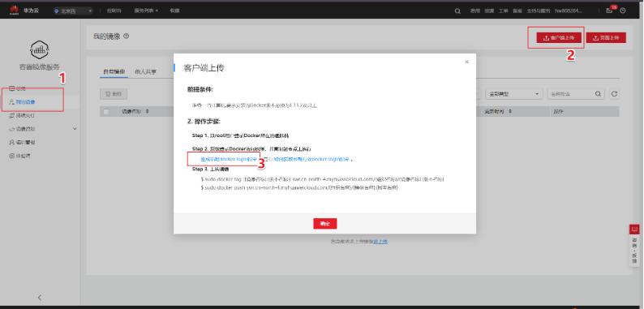Open 组织管理 organization management in sidebar
Screen dimensions: 644x309
23,142
